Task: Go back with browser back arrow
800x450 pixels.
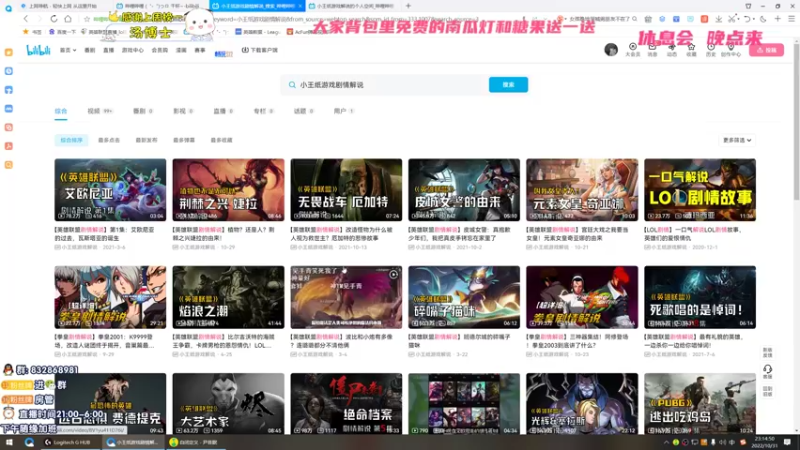Action: click(x=26, y=19)
